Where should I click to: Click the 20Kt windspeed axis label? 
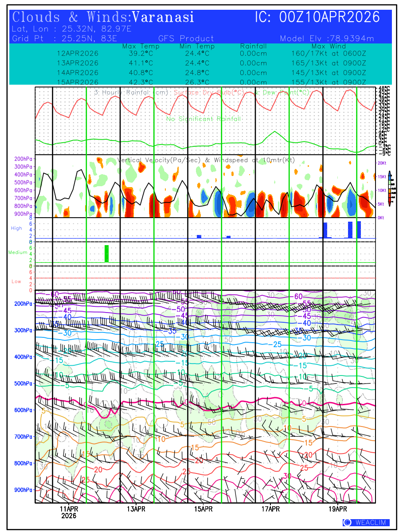(x=383, y=163)
